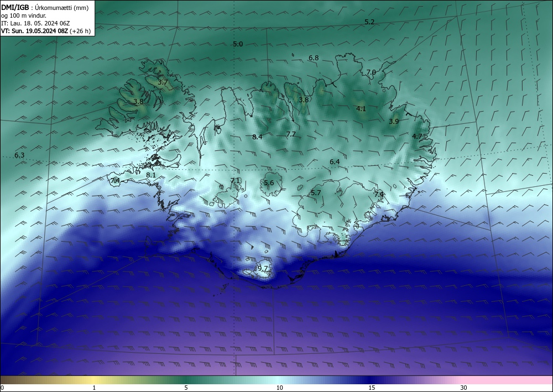Click the 'og 100 m vindur.' subtitle line
The width and height of the screenshot is (553, 392).
(x=24, y=15)
